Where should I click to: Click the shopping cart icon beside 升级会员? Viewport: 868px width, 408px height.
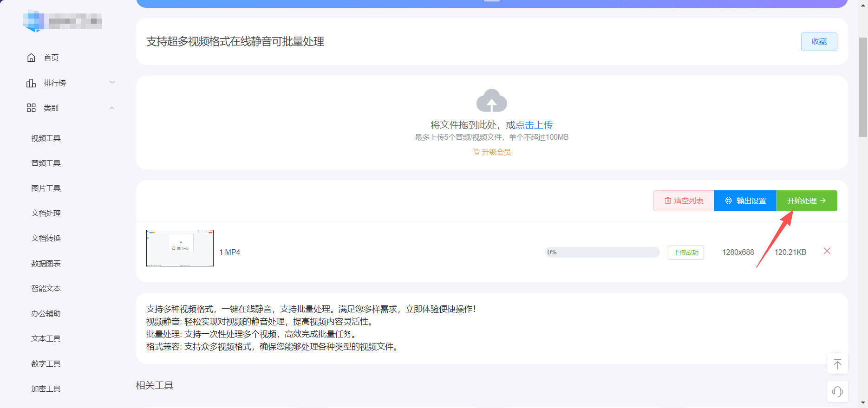(476, 152)
